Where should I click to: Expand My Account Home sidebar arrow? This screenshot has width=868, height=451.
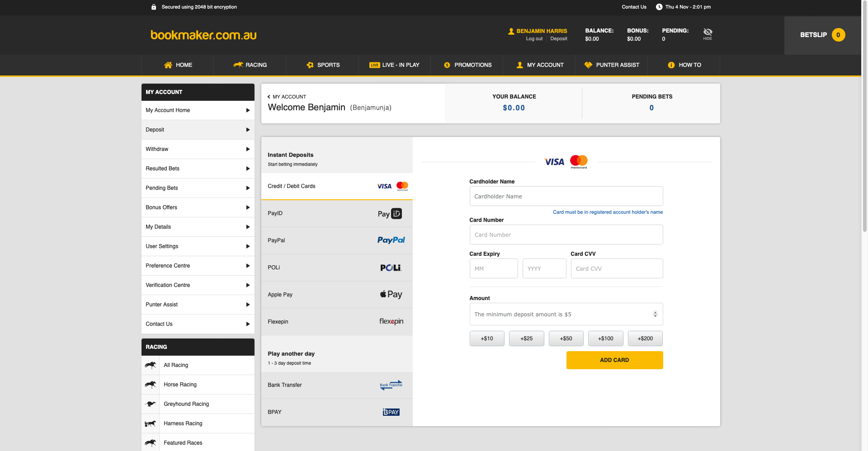click(x=248, y=110)
